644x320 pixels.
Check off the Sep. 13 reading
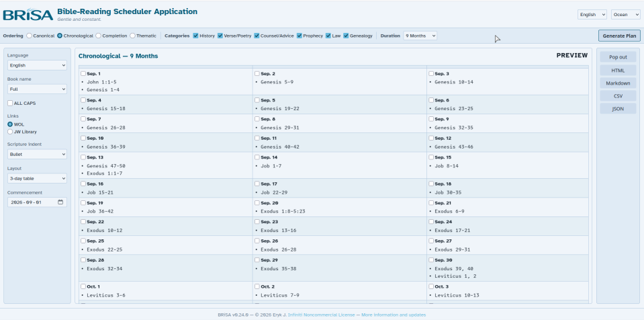(83, 157)
